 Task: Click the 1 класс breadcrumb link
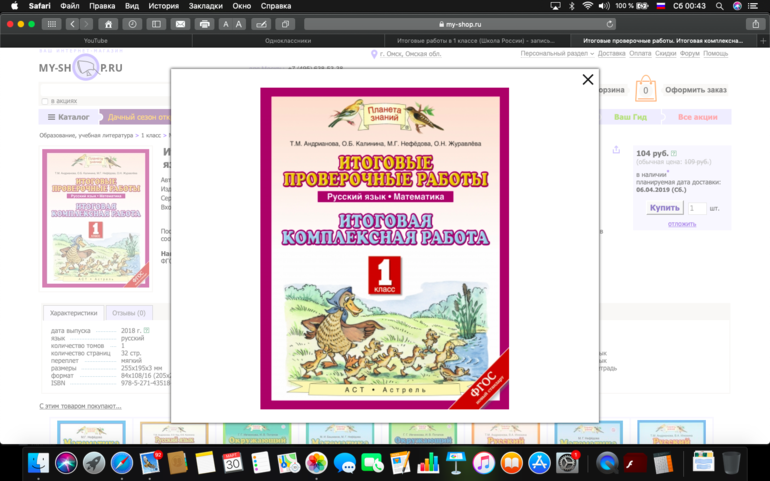click(x=151, y=135)
